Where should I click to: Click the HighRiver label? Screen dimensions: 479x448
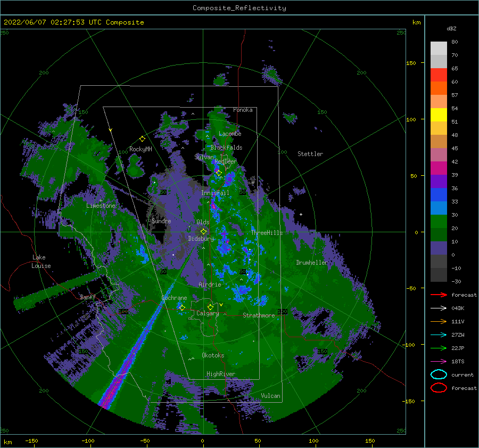click(220, 374)
